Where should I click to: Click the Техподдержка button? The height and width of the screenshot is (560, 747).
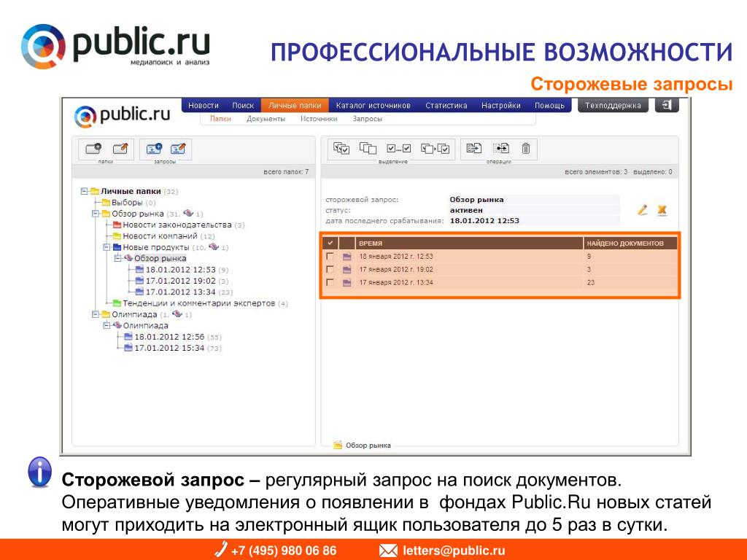tap(613, 105)
